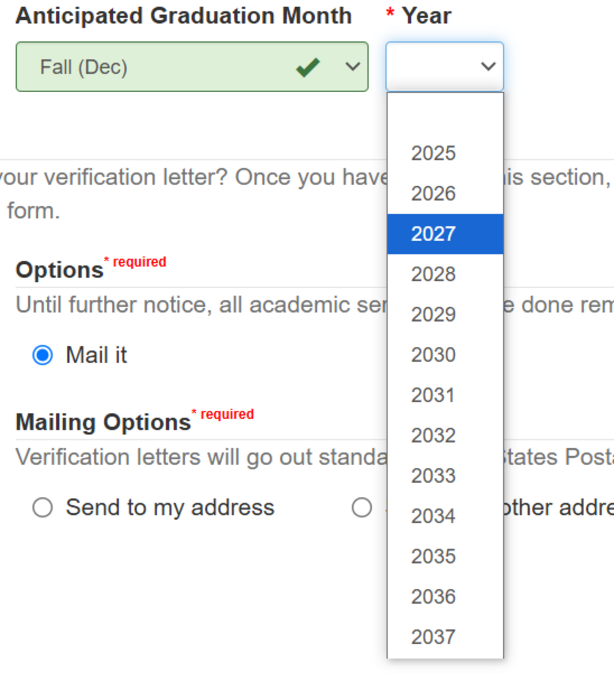Select the Mail it radio button
Viewport: 614px width, 700px height.
coord(43,354)
